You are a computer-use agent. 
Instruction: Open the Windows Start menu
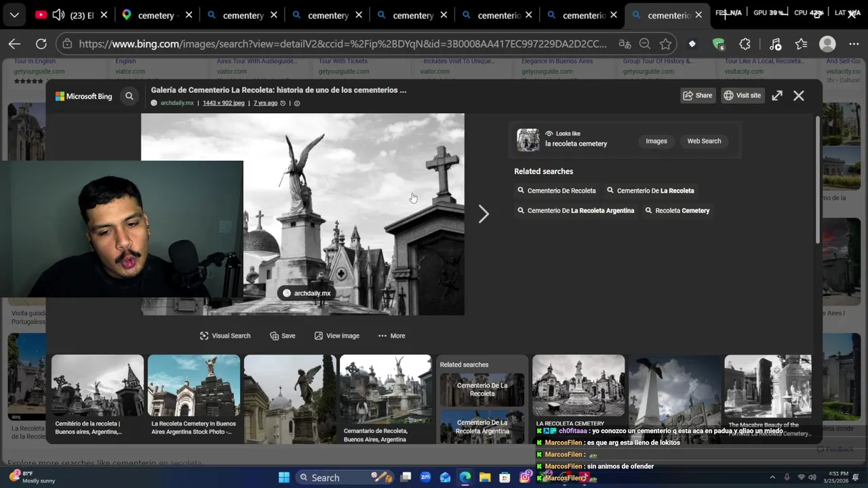284,478
